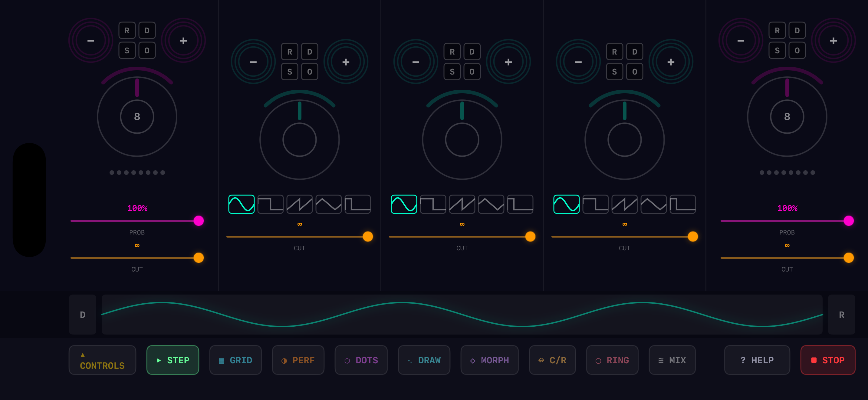
Task: Click the HELP button
Action: pos(757,360)
